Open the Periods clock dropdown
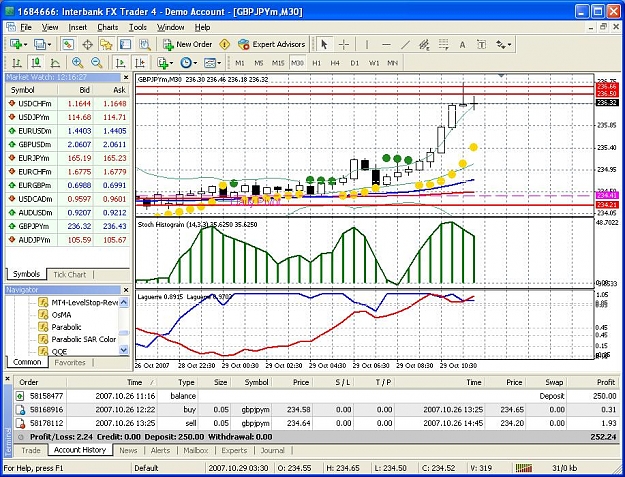Screen dimensions: 625x477 click(188, 63)
